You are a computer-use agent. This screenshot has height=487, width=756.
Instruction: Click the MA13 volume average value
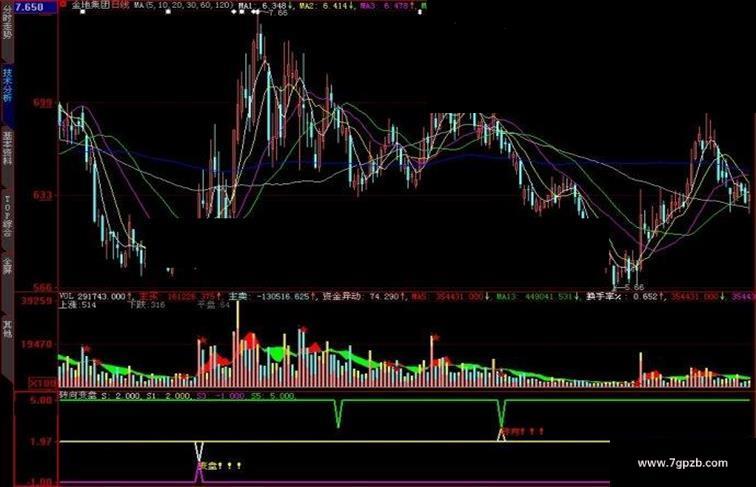pyautogui.click(x=536, y=296)
